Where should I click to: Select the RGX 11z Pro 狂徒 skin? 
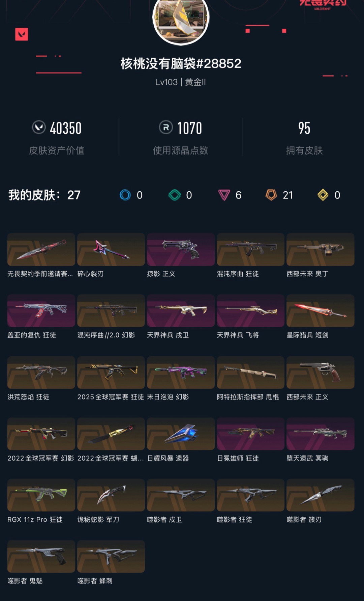41,495
